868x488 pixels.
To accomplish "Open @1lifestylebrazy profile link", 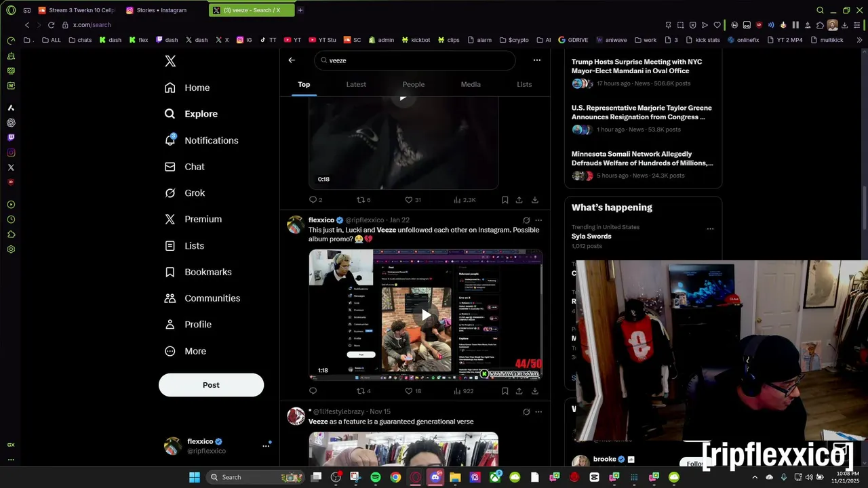I will pyautogui.click(x=338, y=411).
